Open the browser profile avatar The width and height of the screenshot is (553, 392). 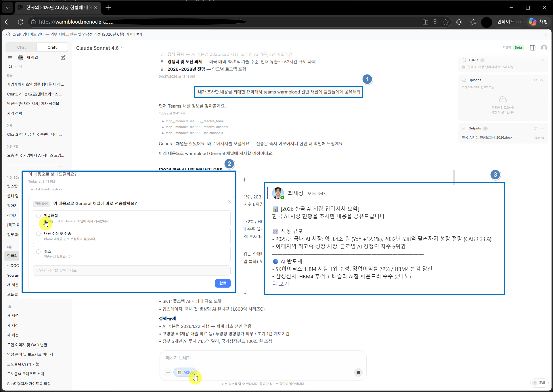(x=486, y=22)
